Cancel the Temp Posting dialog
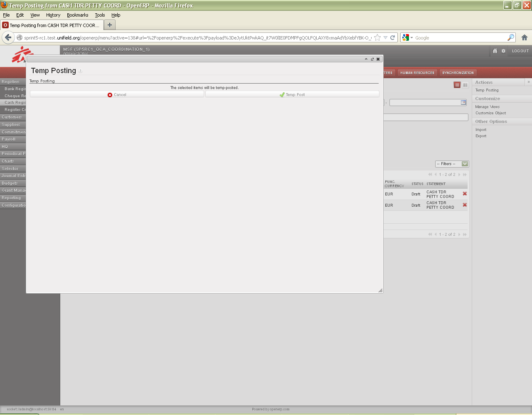The width and height of the screenshot is (532, 415). click(117, 95)
